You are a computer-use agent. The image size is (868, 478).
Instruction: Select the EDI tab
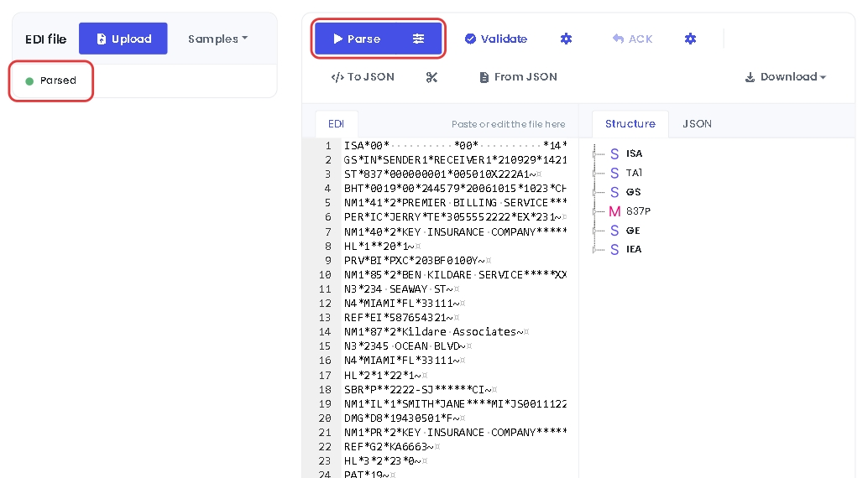coord(336,124)
